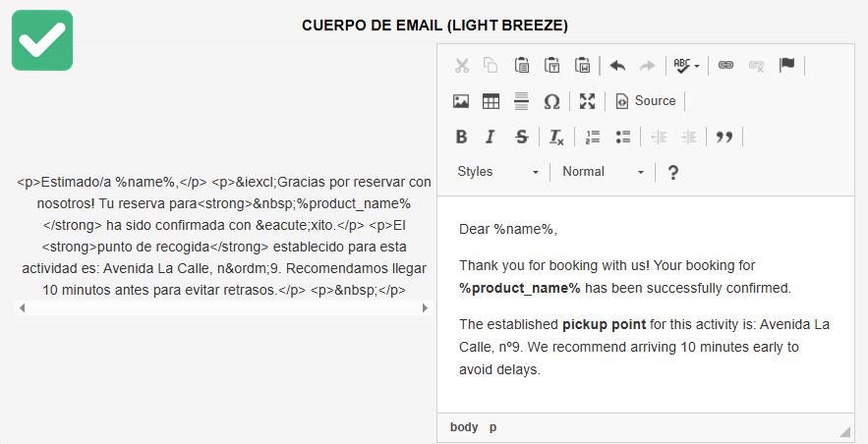Viewport: 868px width, 444px height.
Task: Toggle bold formatting
Action: 461,137
